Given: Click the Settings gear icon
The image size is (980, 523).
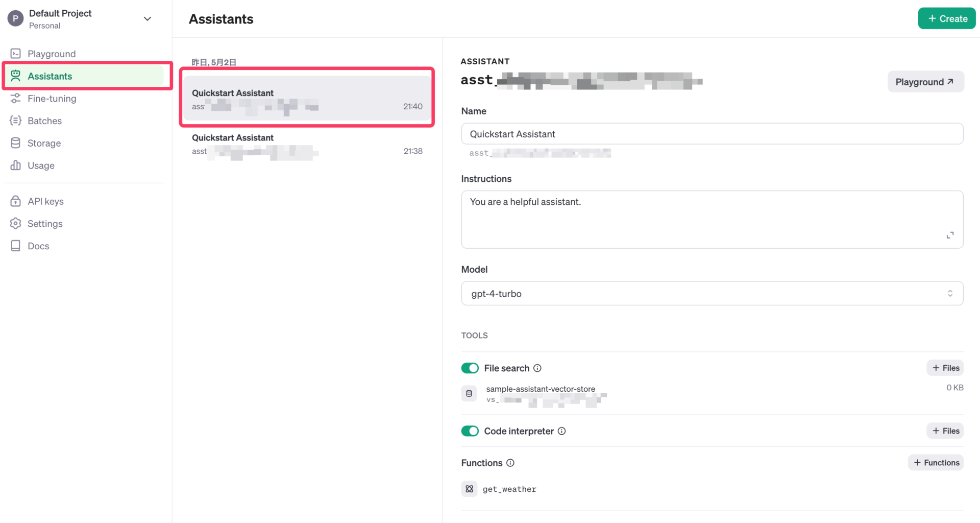Looking at the screenshot, I should pyautogui.click(x=16, y=224).
